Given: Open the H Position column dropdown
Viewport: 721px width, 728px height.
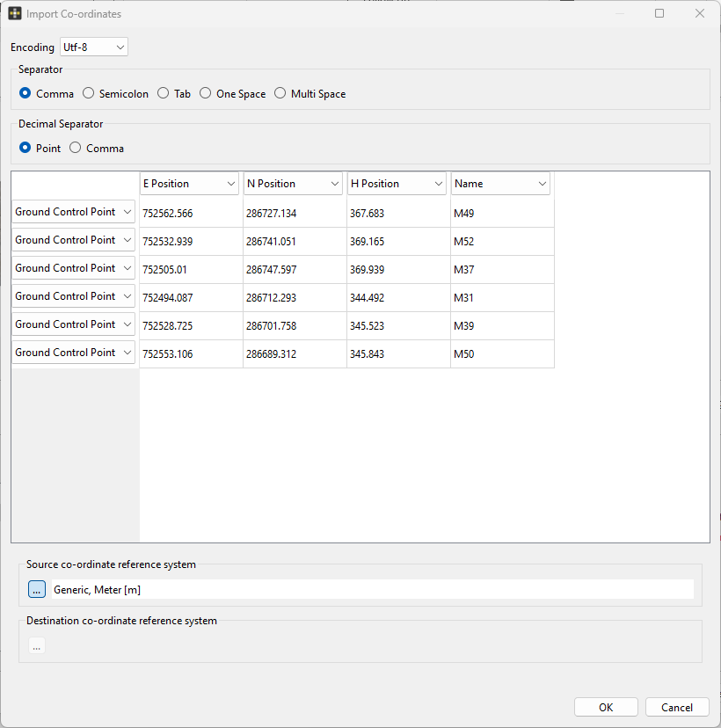Looking at the screenshot, I should click(397, 184).
